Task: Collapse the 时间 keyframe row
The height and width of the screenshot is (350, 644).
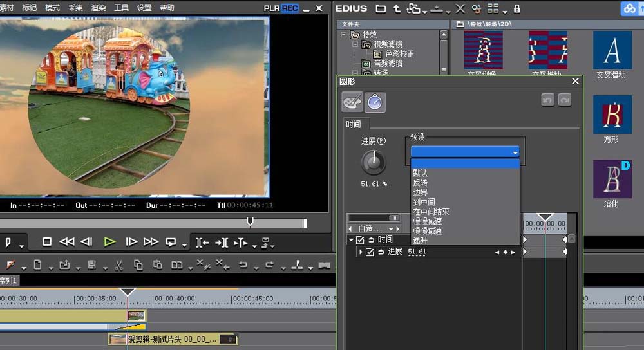Action: click(351, 239)
